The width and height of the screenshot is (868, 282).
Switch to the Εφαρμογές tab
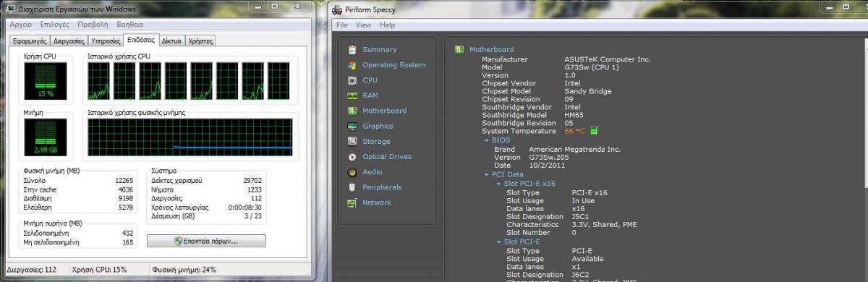[x=30, y=41]
